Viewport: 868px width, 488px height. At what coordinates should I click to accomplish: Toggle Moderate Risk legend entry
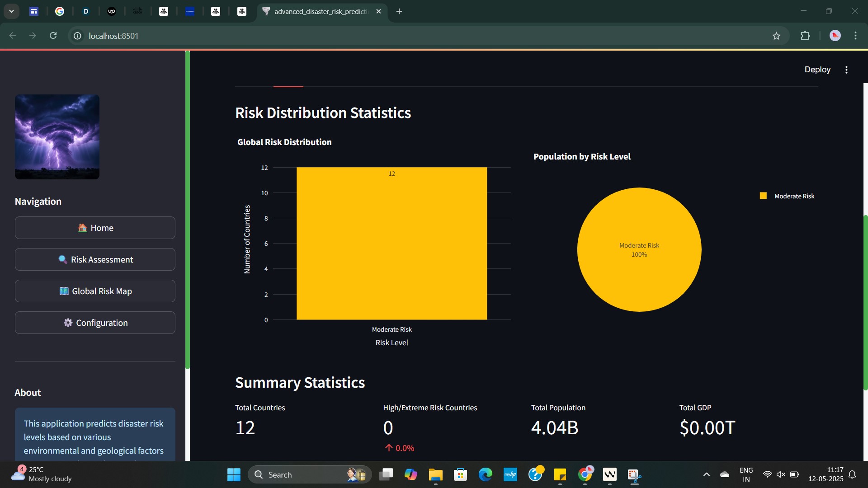[x=793, y=196]
